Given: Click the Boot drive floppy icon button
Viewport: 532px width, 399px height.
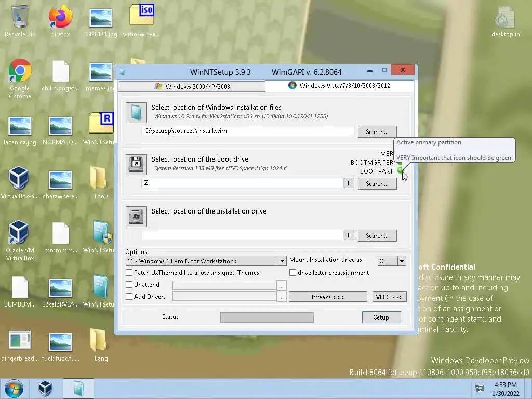Looking at the screenshot, I should [x=136, y=164].
